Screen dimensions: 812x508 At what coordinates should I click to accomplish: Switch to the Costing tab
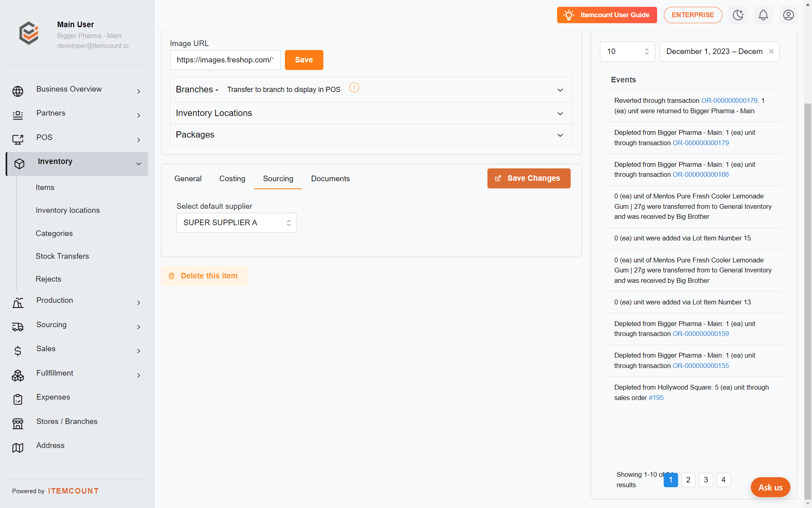[232, 179]
